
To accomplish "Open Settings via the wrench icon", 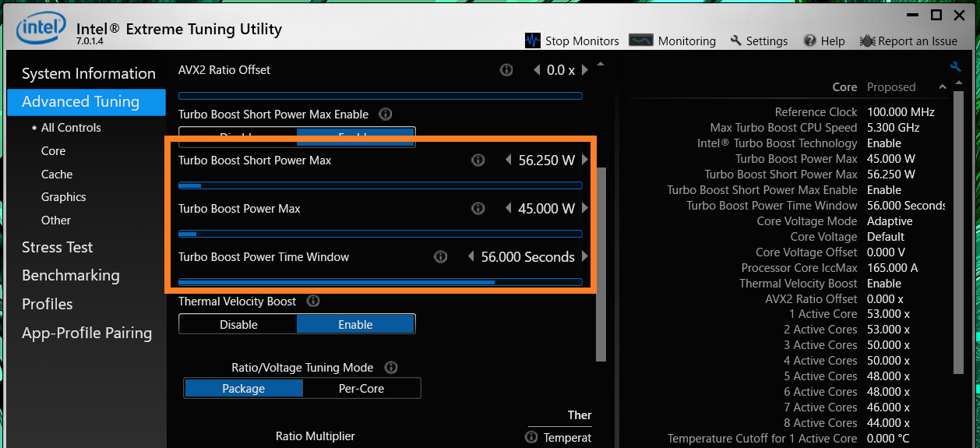I will tap(736, 41).
